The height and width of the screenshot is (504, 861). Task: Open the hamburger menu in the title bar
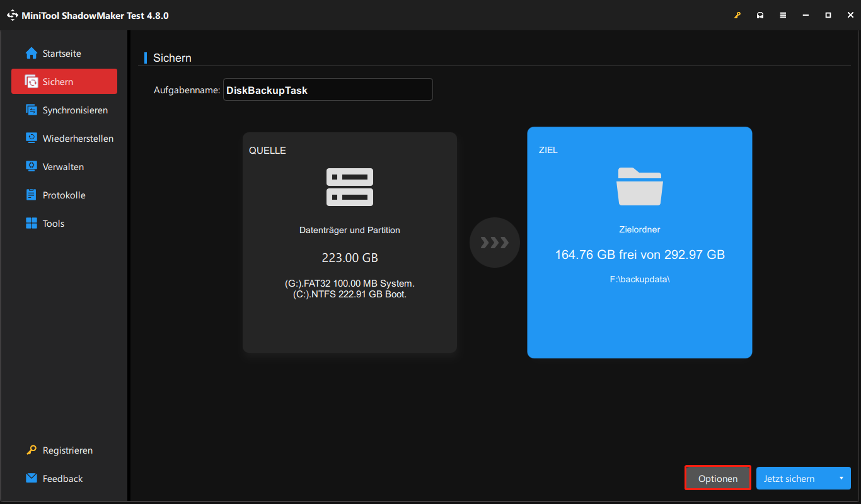783,14
